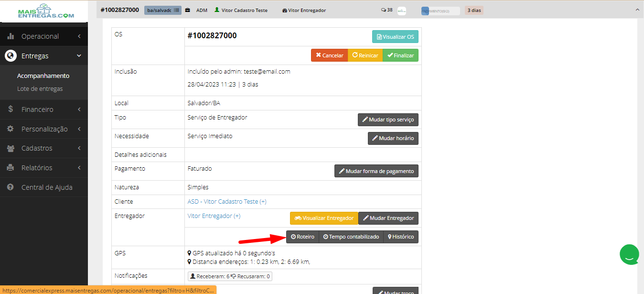
Task: Click Mudar tipo serviço
Action: [x=388, y=120]
